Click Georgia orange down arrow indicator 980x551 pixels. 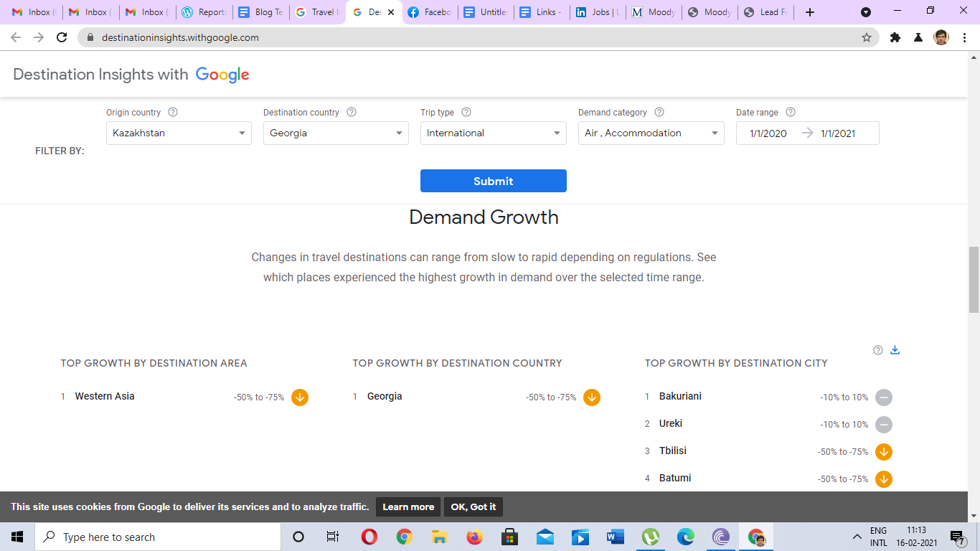click(592, 397)
